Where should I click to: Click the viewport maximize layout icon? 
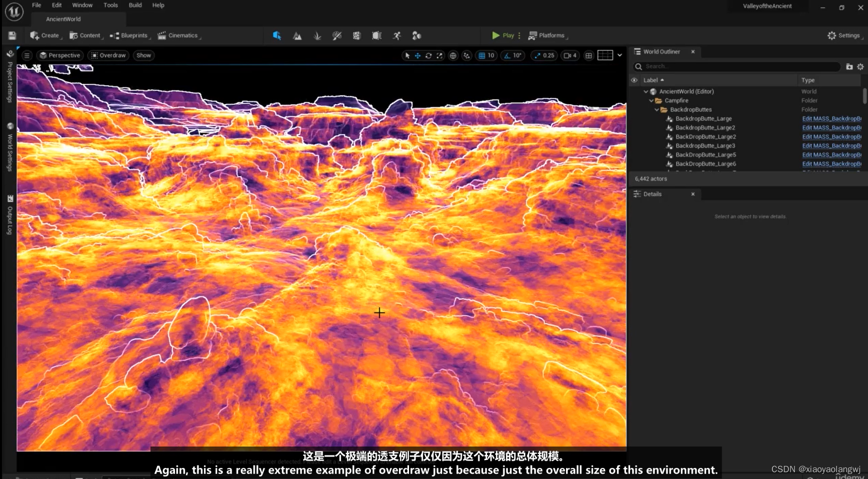coord(588,56)
